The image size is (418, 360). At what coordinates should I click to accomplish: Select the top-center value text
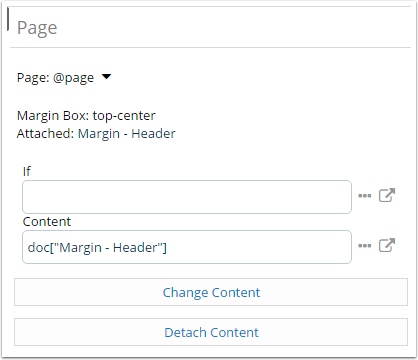tap(124, 116)
